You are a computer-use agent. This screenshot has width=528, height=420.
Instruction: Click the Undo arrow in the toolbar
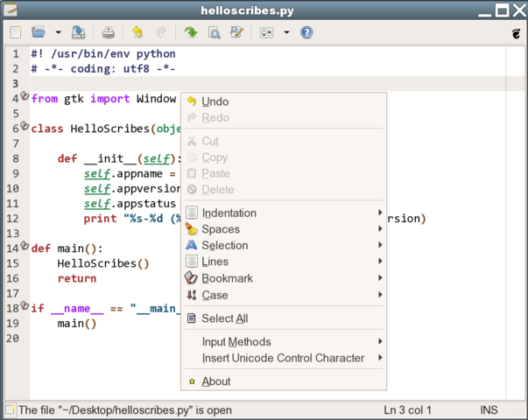point(137,32)
